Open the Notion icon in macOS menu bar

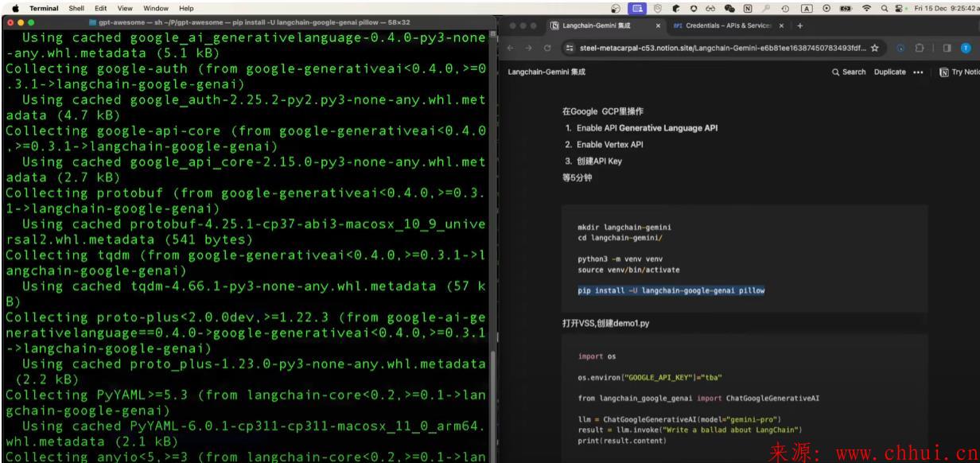coord(748,8)
